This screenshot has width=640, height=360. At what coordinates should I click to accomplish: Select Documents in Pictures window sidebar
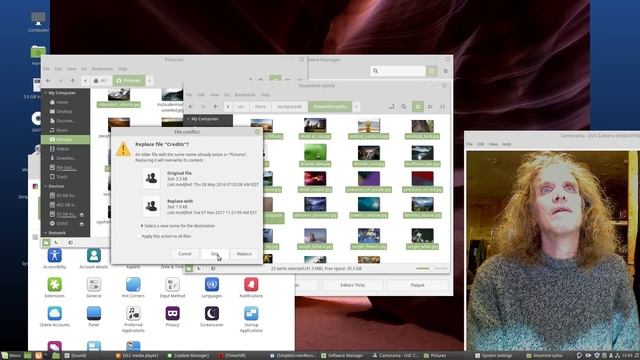point(65,121)
